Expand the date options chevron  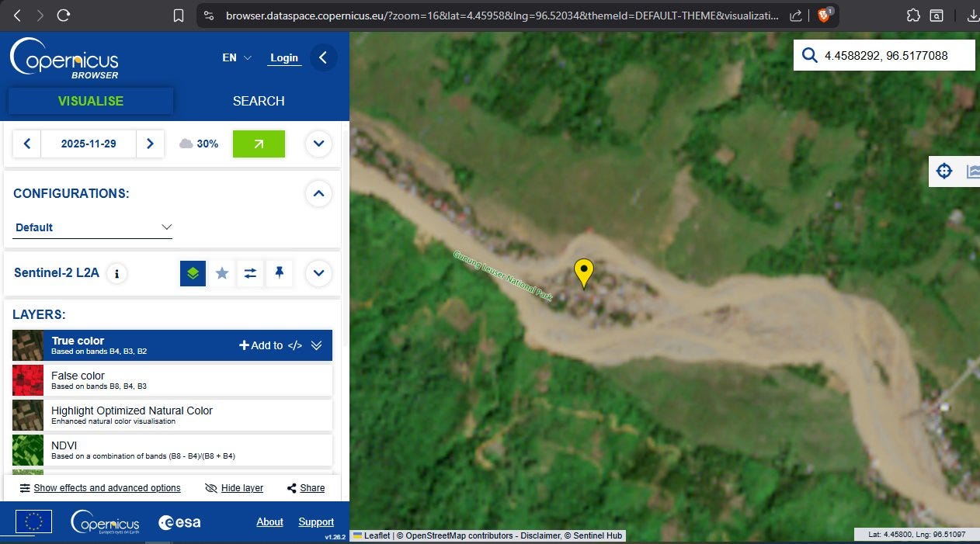point(318,144)
